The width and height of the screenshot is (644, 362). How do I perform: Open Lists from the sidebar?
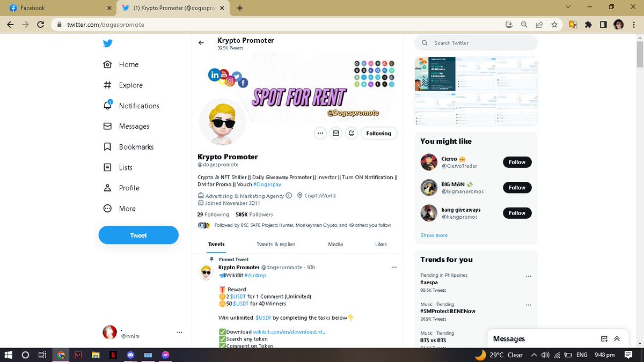tap(118, 167)
